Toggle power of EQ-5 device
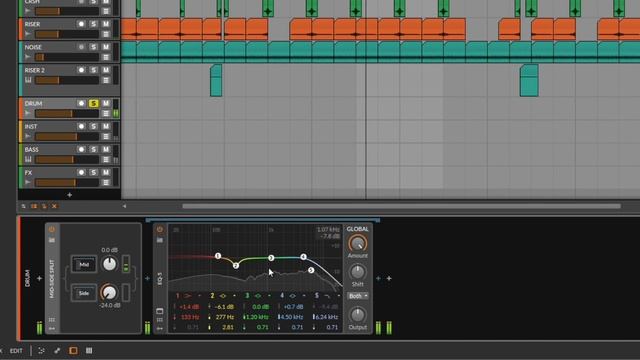The image size is (640, 360). [160, 229]
